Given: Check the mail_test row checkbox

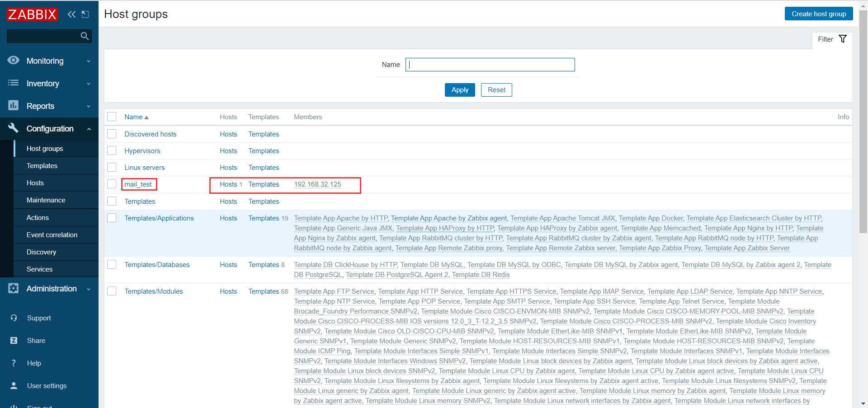Looking at the screenshot, I should [112, 184].
